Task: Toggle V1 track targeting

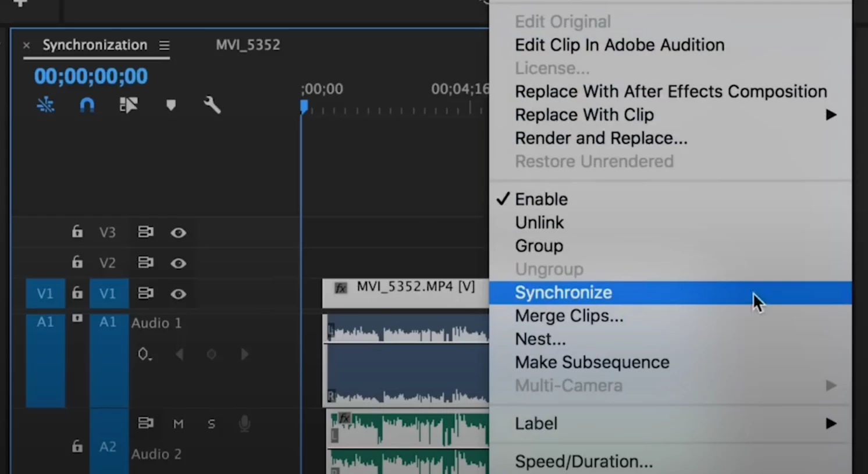Action: click(109, 293)
